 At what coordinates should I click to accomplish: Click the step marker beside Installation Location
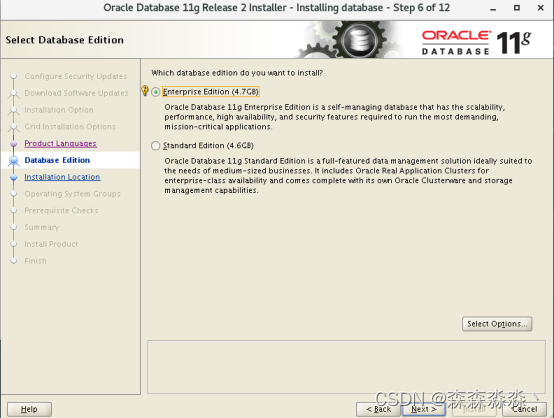(x=13, y=177)
